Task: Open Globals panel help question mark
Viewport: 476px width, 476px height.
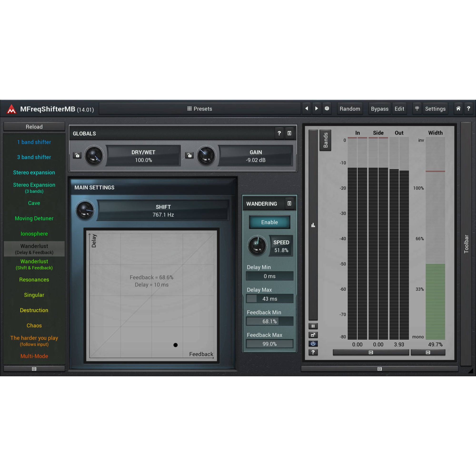Action: (279, 133)
